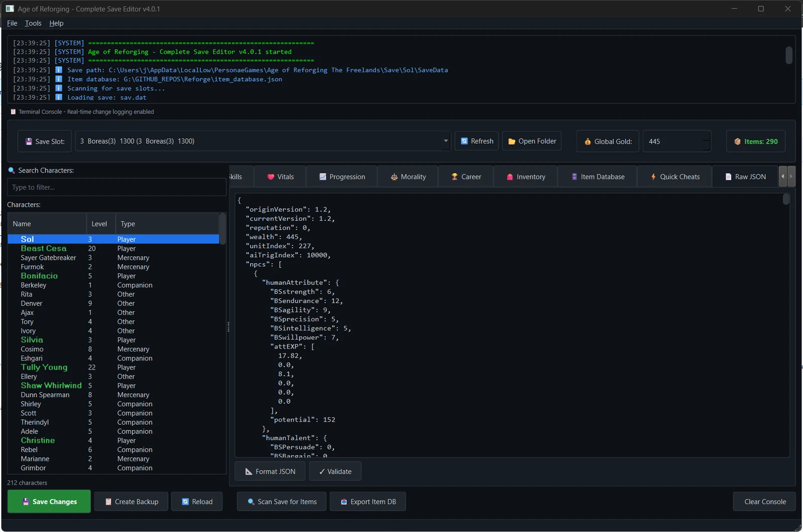The image size is (803, 532).
Task: Sort characters by Name column header
Action: (x=47, y=224)
